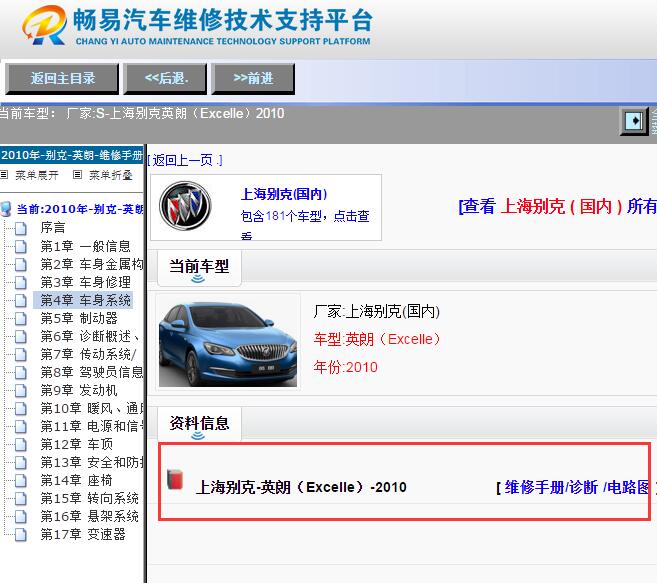The image size is (657, 583).
Task: Click the page icon next to 第10章 暖风
Action: pyautogui.click(x=21, y=409)
